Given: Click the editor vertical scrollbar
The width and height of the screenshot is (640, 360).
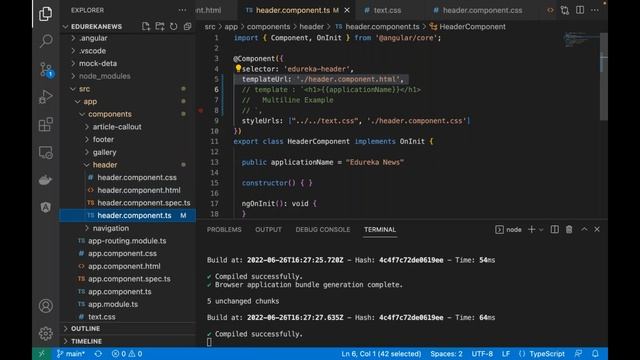Looking at the screenshot, I should (x=604, y=76).
